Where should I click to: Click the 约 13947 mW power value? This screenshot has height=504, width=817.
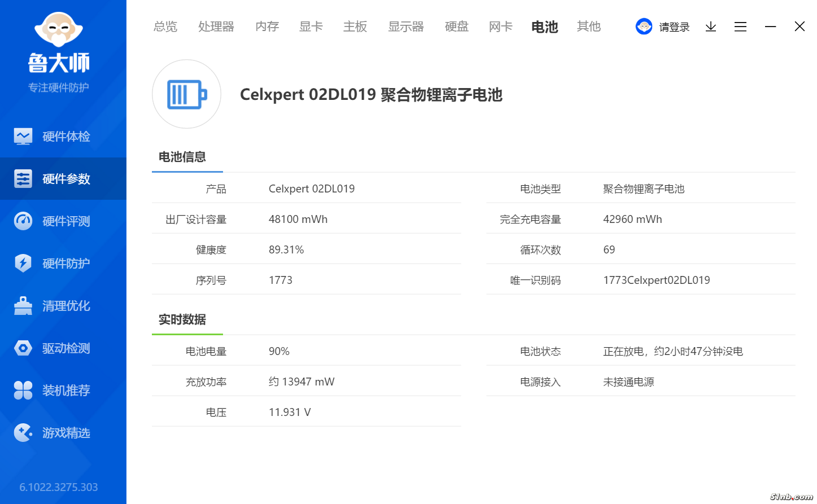(x=302, y=382)
